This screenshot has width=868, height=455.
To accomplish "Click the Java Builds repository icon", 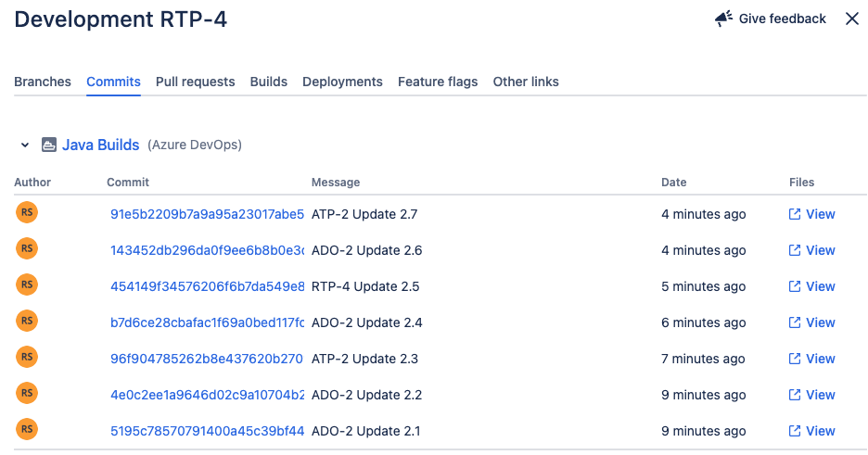I will click(49, 145).
